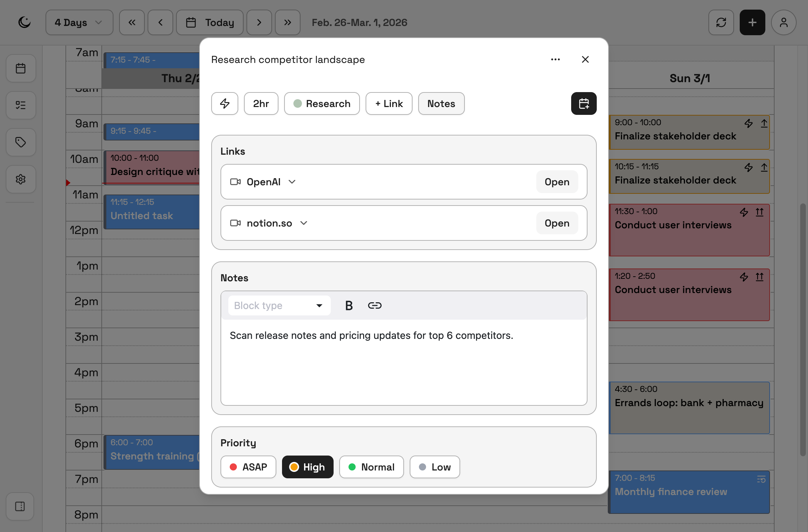
Task: Select ASAP priority option
Action: pyautogui.click(x=248, y=467)
